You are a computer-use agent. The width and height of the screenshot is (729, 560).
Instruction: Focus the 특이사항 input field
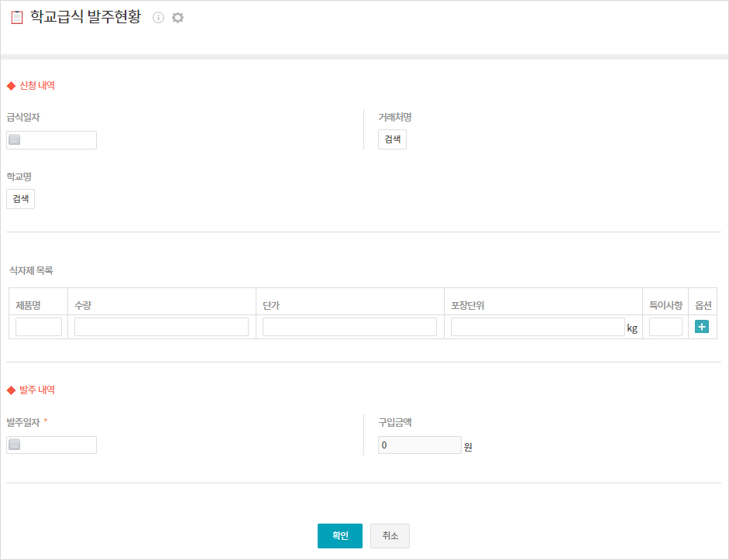665,327
